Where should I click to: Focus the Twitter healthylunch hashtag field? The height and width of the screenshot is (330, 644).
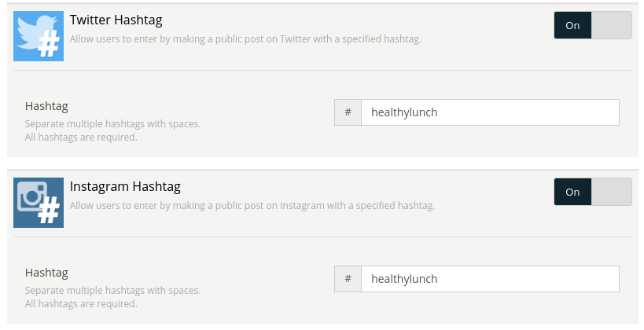(490, 112)
